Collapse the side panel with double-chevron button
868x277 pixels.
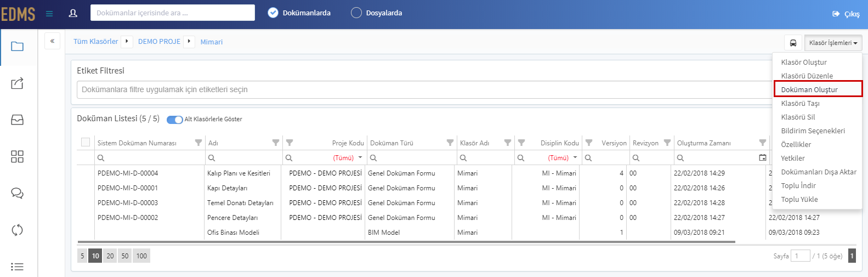[53, 41]
